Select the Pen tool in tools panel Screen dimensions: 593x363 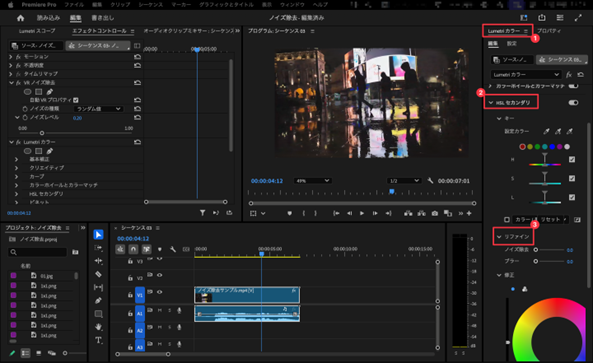98,301
